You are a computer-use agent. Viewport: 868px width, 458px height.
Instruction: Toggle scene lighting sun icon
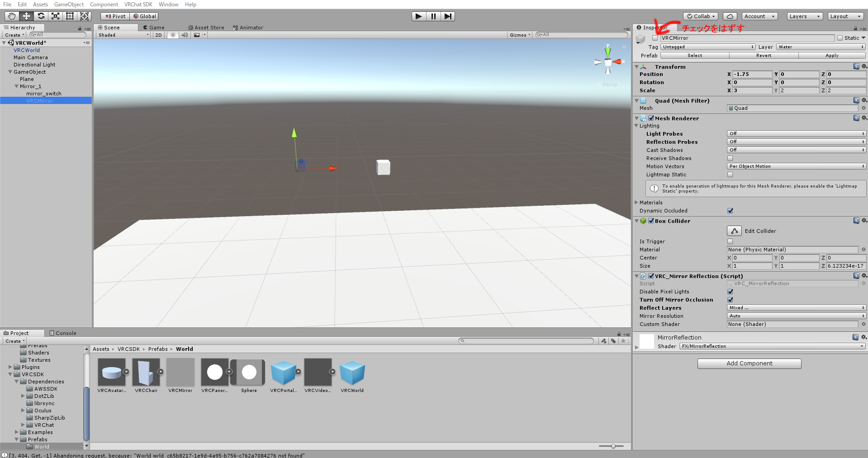(x=173, y=35)
